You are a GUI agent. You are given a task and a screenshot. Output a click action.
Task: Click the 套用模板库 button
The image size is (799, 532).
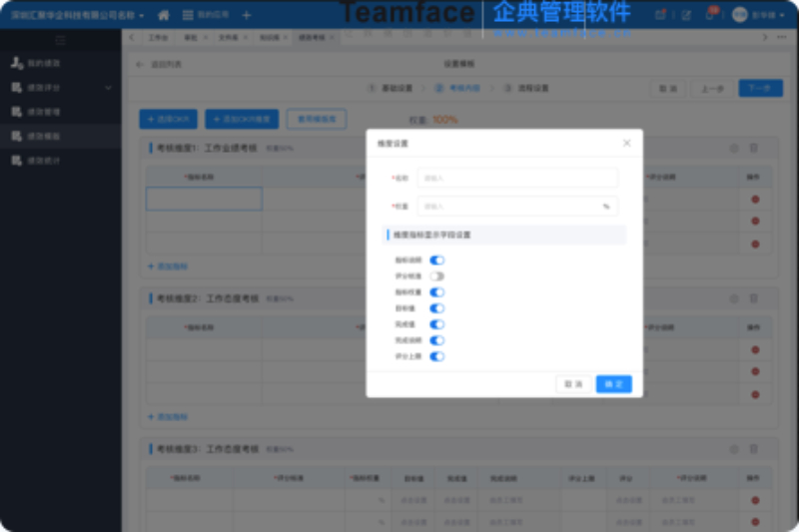point(317,119)
